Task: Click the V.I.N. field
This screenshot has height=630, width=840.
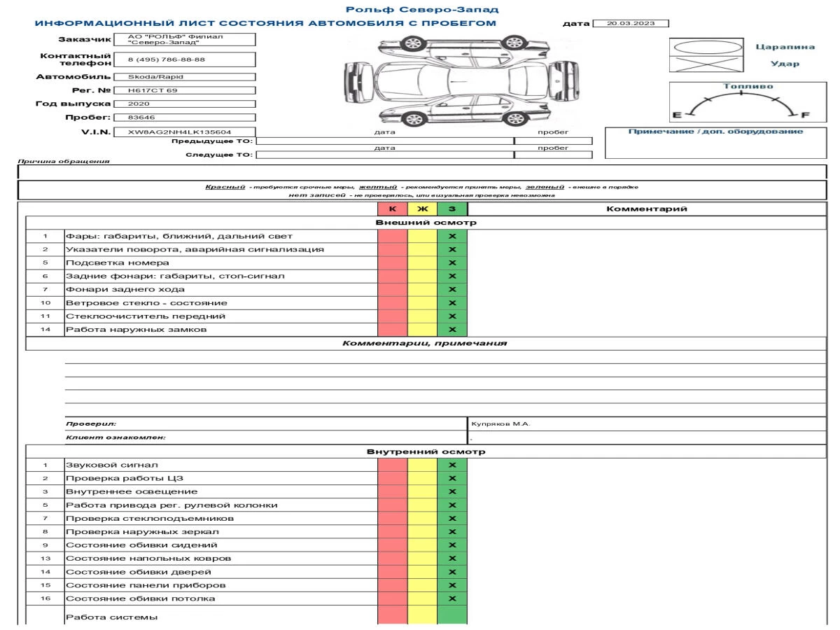Action: [x=184, y=132]
